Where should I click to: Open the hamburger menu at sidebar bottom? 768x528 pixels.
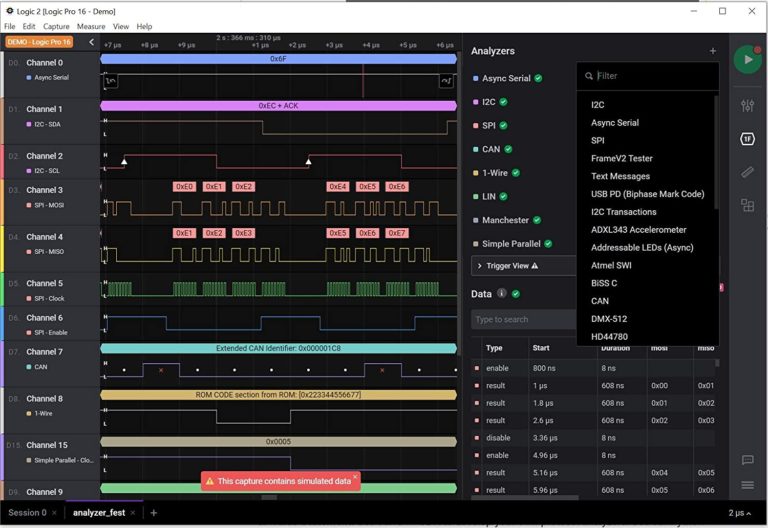tap(747, 485)
